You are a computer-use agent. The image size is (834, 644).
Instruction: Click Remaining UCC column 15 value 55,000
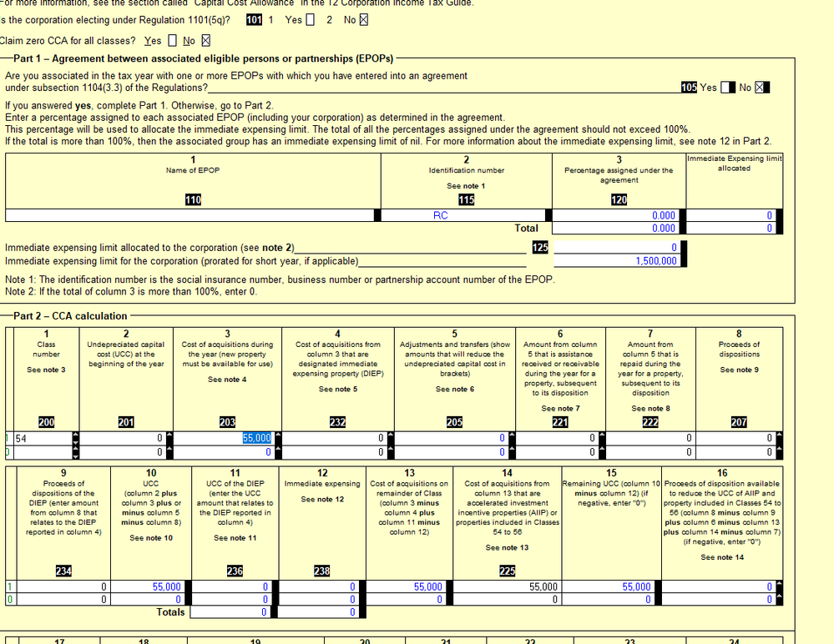(608, 586)
